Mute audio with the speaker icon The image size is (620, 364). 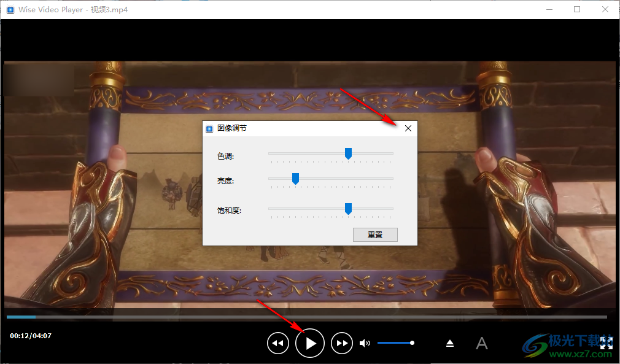tap(365, 343)
